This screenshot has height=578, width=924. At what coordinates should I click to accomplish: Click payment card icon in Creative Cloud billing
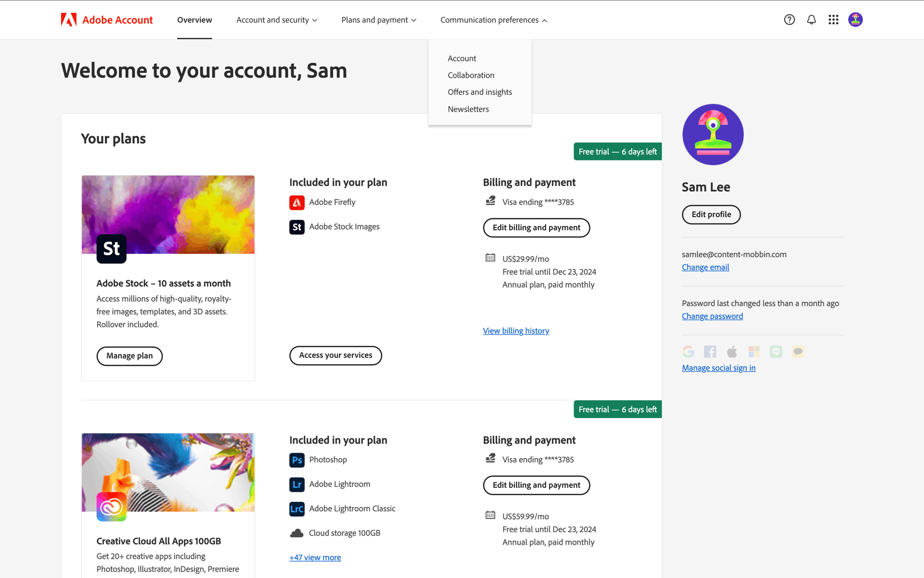click(490, 459)
